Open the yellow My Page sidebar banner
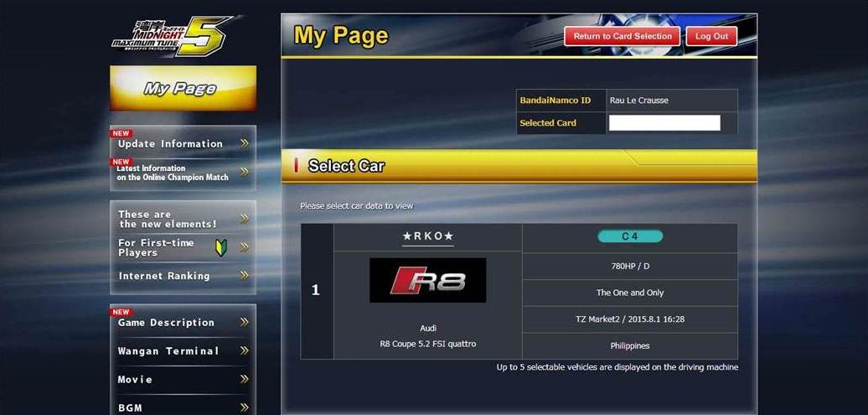The width and height of the screenshot is (868, 415). pos(183,88)
